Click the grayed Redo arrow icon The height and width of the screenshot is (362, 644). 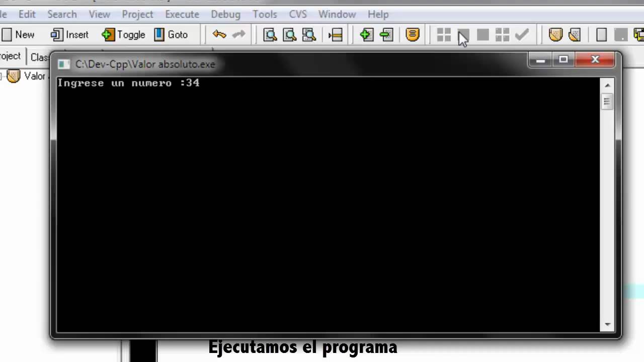point(239,34)
